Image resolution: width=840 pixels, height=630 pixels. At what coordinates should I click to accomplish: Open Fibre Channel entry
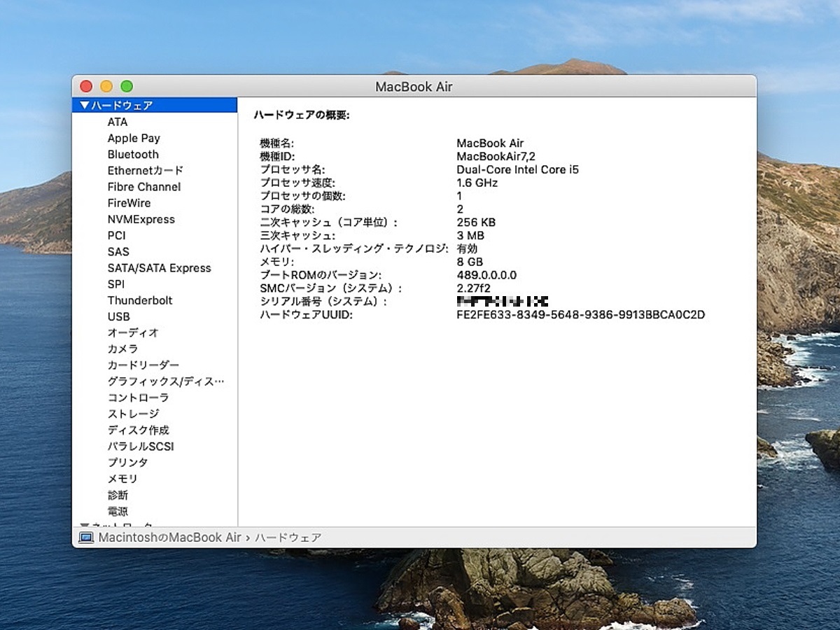[x=144, y=187]
